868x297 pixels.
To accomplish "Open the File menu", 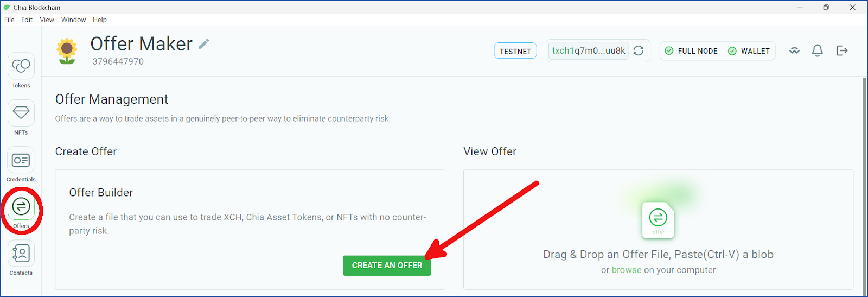I will (x=9, y=20).
